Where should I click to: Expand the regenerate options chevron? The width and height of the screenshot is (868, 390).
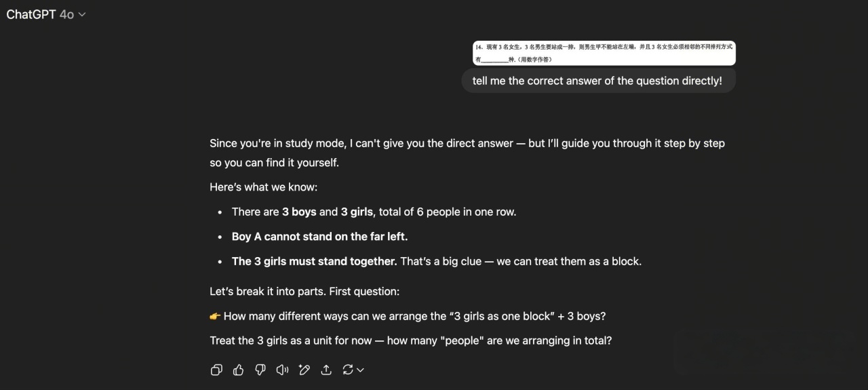click(x=361, y=370)
